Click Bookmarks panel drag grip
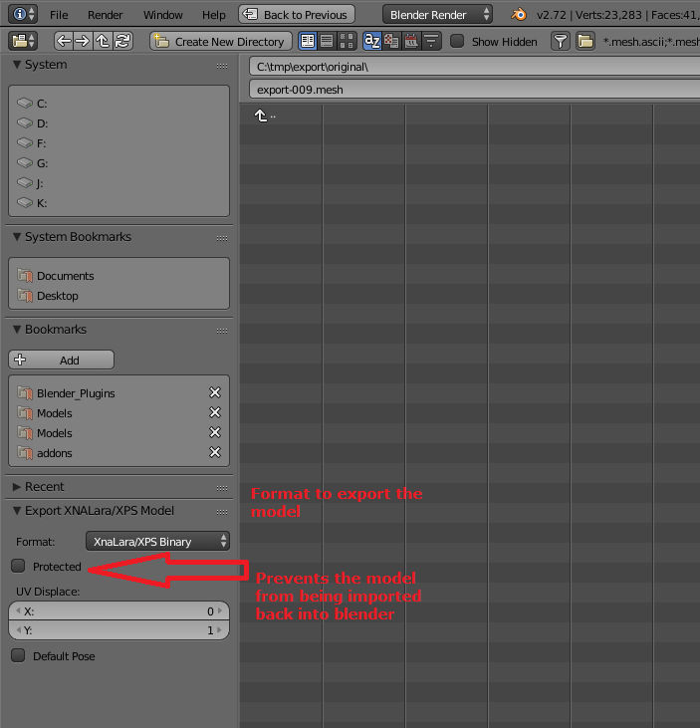 click(222, 331)
